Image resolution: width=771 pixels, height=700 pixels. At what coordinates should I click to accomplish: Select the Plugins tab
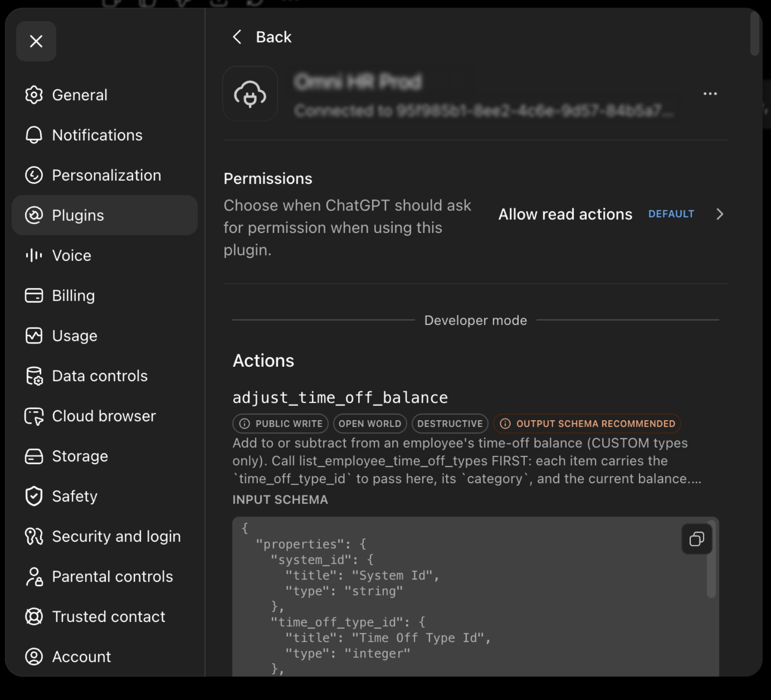point(104,216)
